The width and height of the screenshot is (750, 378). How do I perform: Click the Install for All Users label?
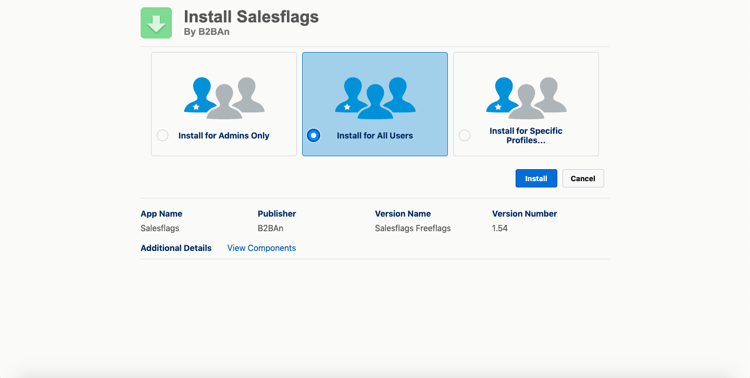coord(375,135)
